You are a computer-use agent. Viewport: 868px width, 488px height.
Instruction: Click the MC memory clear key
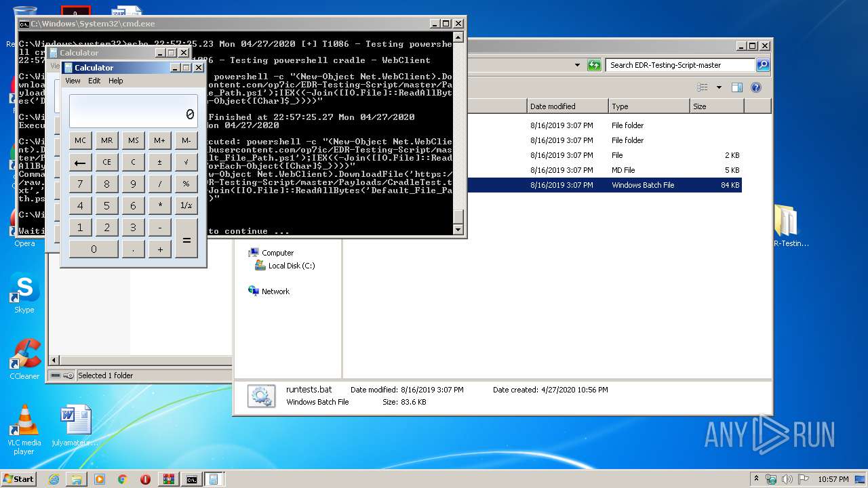[x=80, y=140]
